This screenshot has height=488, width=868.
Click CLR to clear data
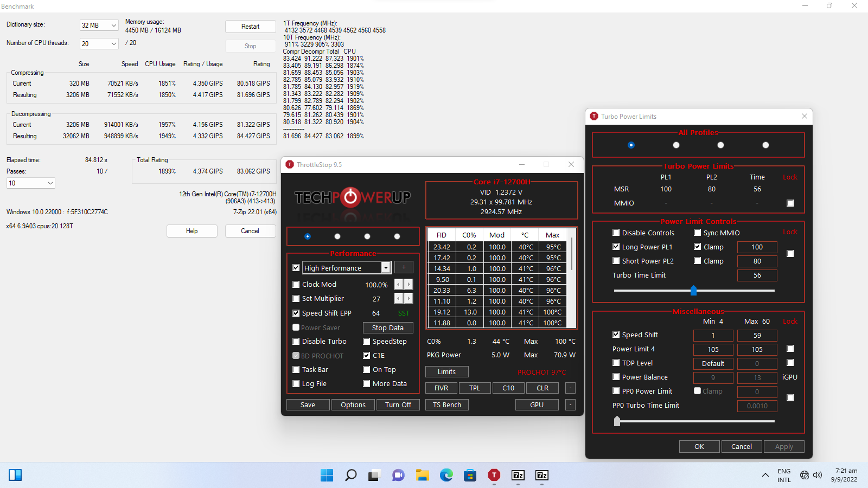542,388
